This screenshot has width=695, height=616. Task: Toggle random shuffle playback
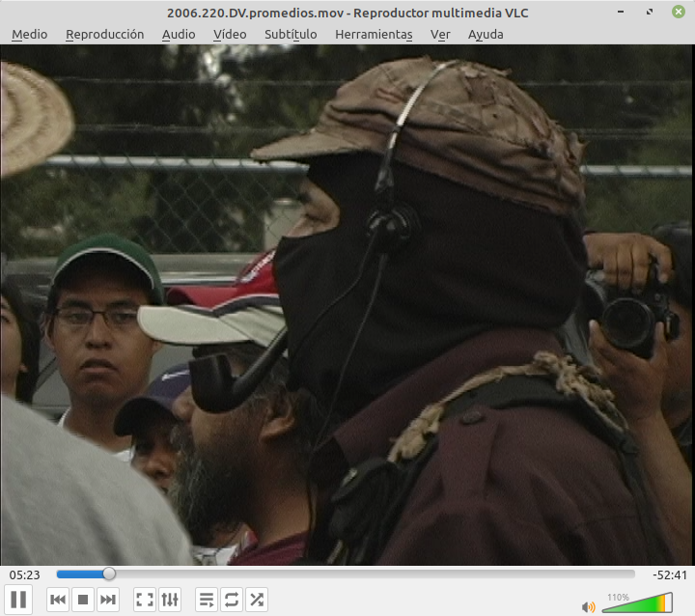point(257,600)
